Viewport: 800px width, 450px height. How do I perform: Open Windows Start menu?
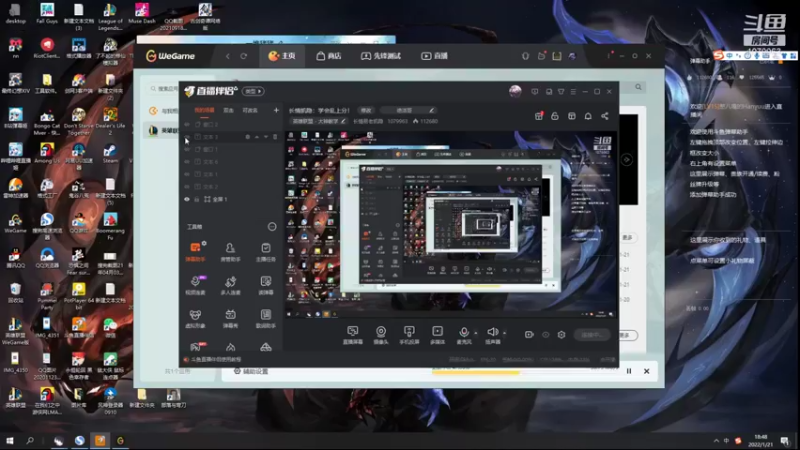pyautogui.click(x=9, y=441)
